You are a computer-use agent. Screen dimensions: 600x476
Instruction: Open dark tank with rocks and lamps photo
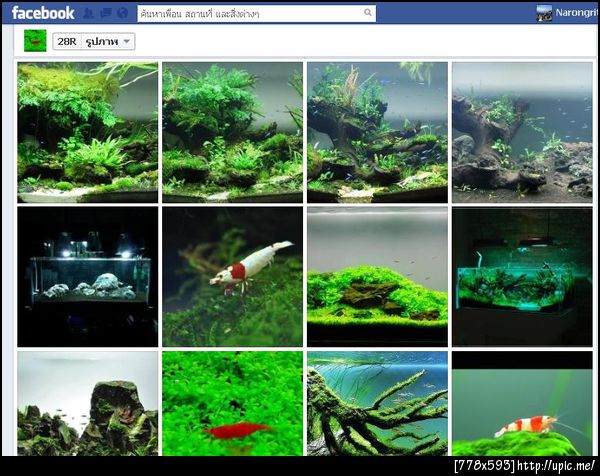pos(88,277)
